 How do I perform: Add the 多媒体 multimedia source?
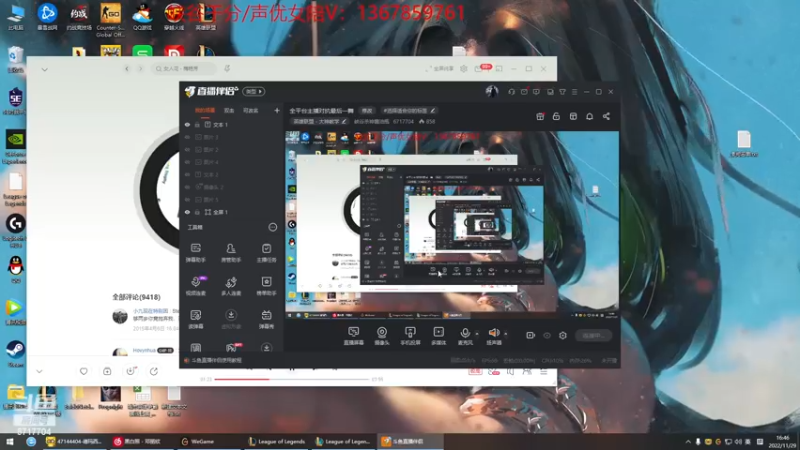pos(438,336)
